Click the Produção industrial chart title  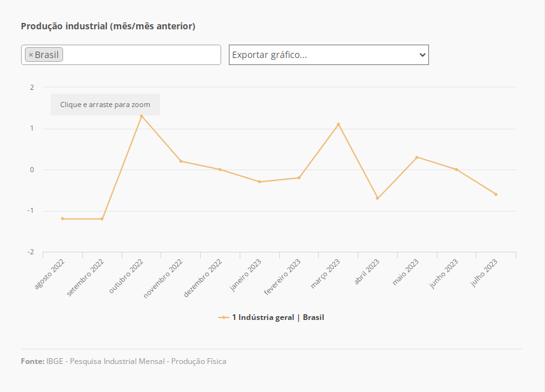click(x=108, y=26)
